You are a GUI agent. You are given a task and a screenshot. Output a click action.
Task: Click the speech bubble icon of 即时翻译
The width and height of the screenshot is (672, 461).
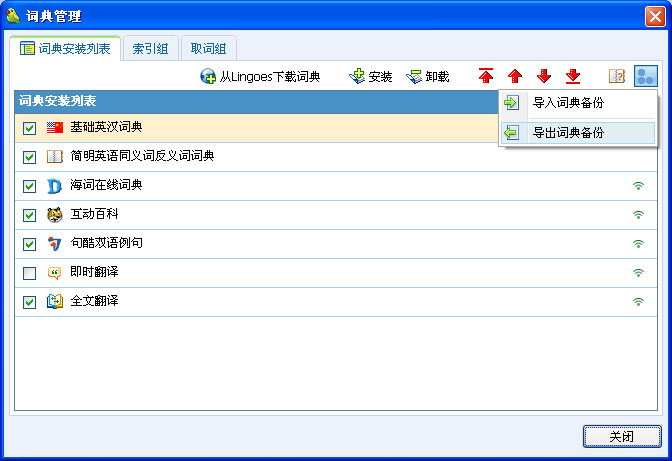click(x=54, y=273)
